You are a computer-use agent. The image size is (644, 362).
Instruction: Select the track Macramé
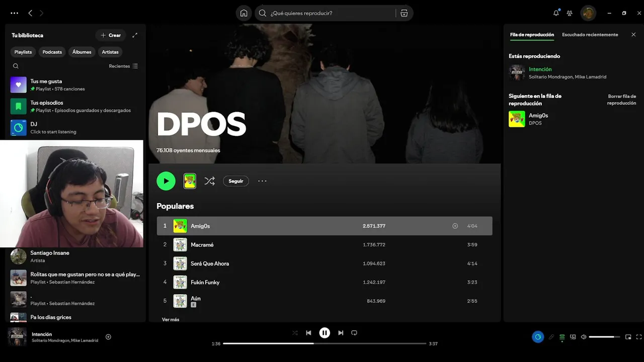click(325, 245)
